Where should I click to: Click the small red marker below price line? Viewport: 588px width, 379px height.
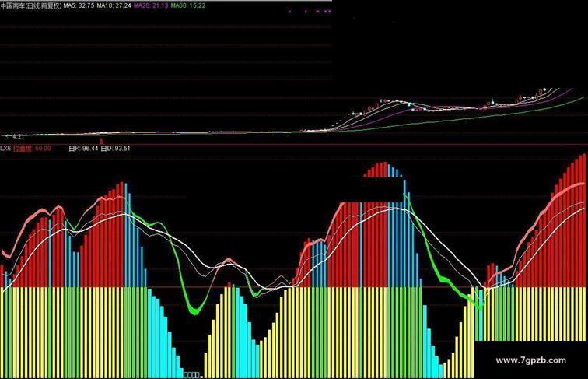tap(101, 141)
